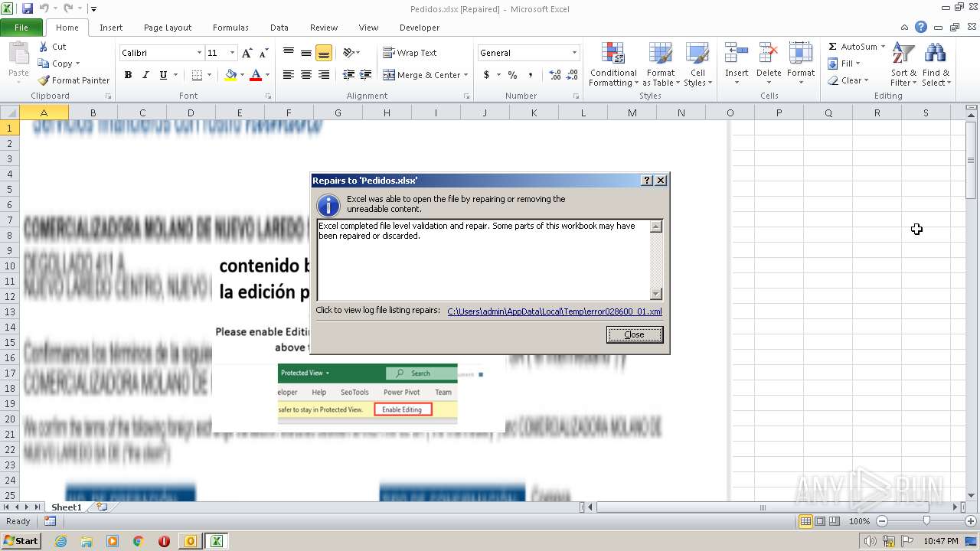Close the Repairs to Pedidos.xlsx dialog

tap(635, 334)
